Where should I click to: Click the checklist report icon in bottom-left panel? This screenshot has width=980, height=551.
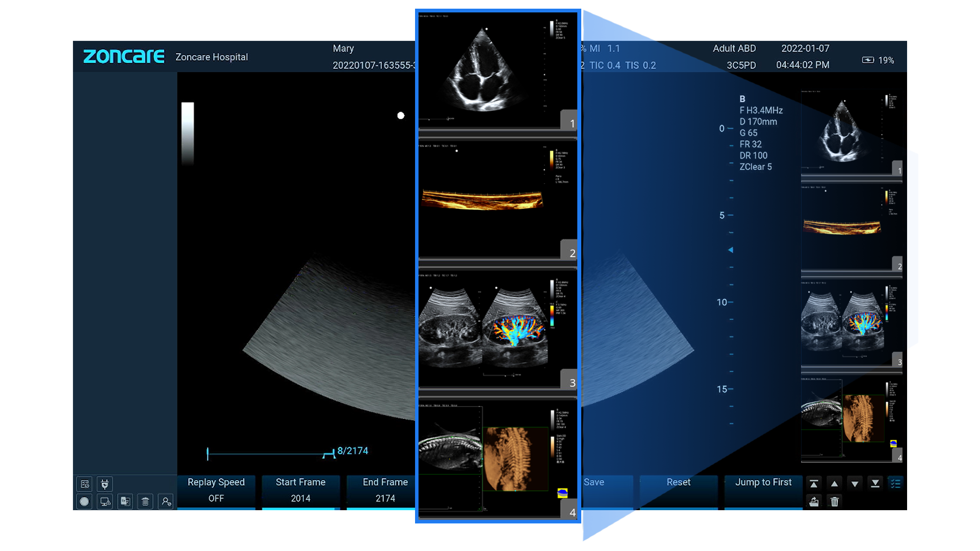85,484
